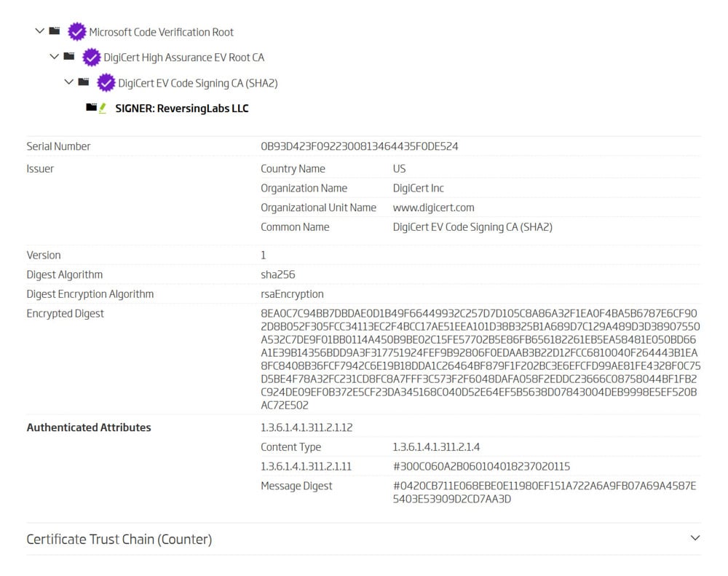Select SIGNER: ReversingLabs LLC tree item
Viewport: 728px width, 576px height.
[182, 109]
